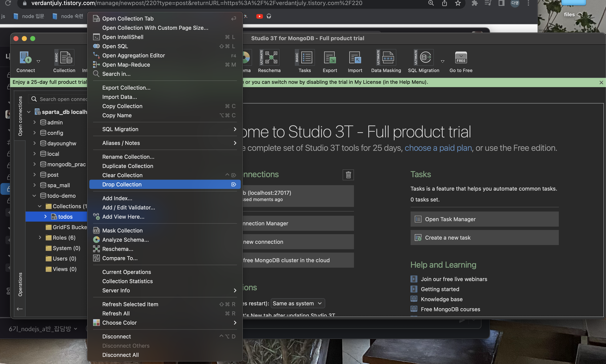Click the trash icon beside connections heading

348,175
